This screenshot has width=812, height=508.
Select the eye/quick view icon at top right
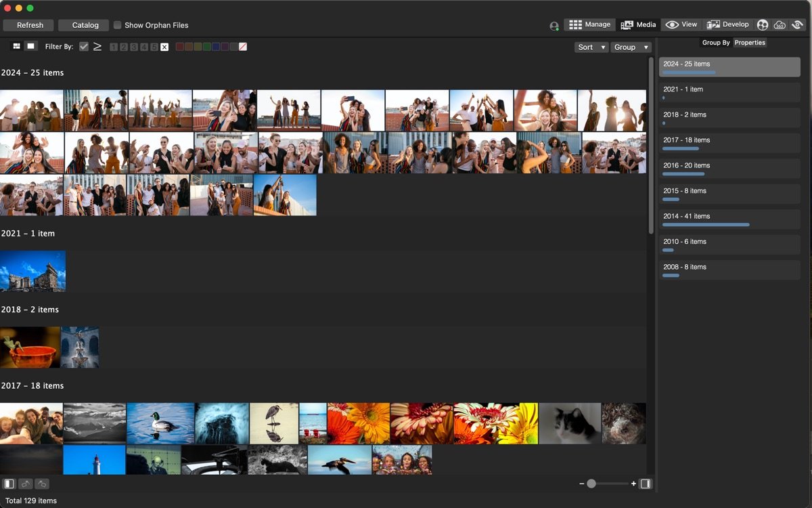[798, 25]
